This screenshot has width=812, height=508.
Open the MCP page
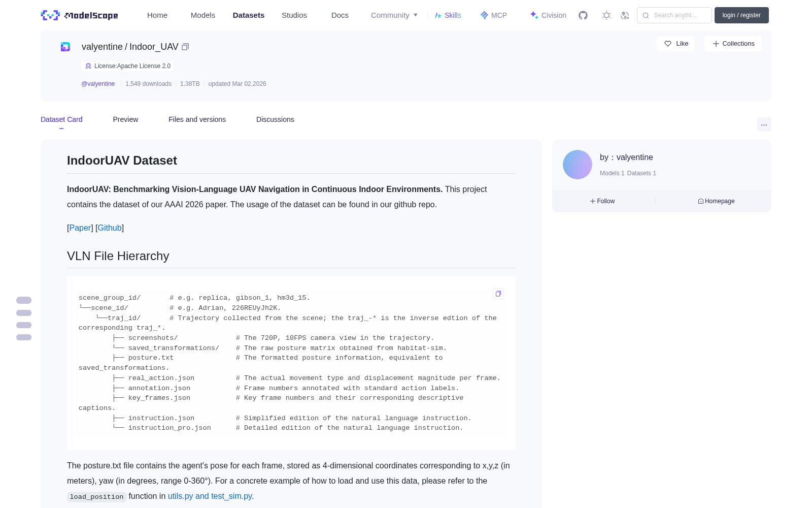(x=493, y=15)
